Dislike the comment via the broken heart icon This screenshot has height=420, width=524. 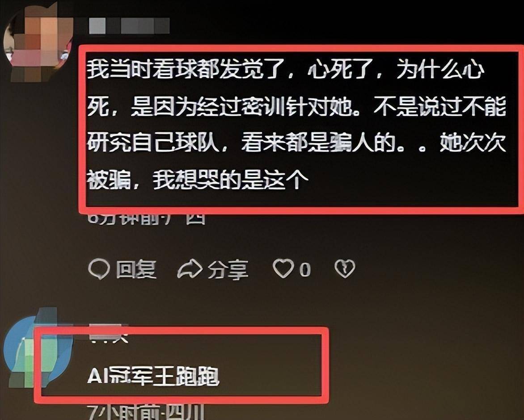(x=345, y=269)
